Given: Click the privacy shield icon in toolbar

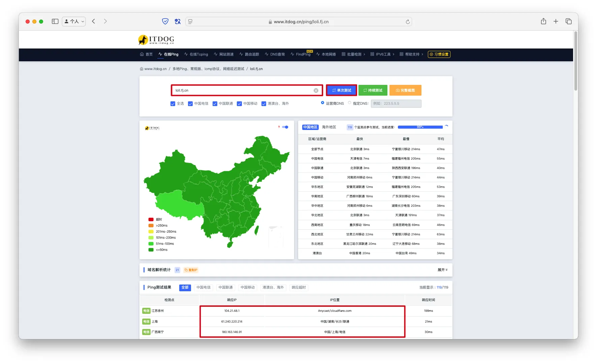Looking at the screenshot, I should [165, 22].
